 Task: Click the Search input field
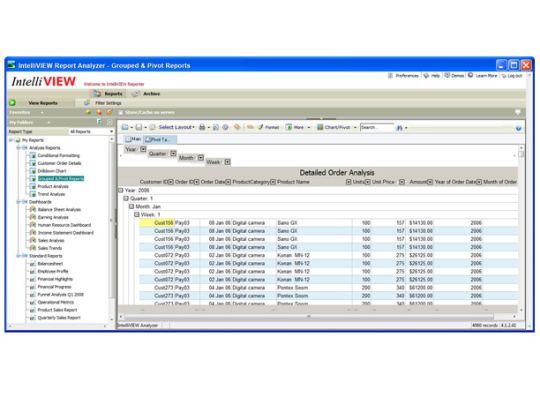[377, 127]
